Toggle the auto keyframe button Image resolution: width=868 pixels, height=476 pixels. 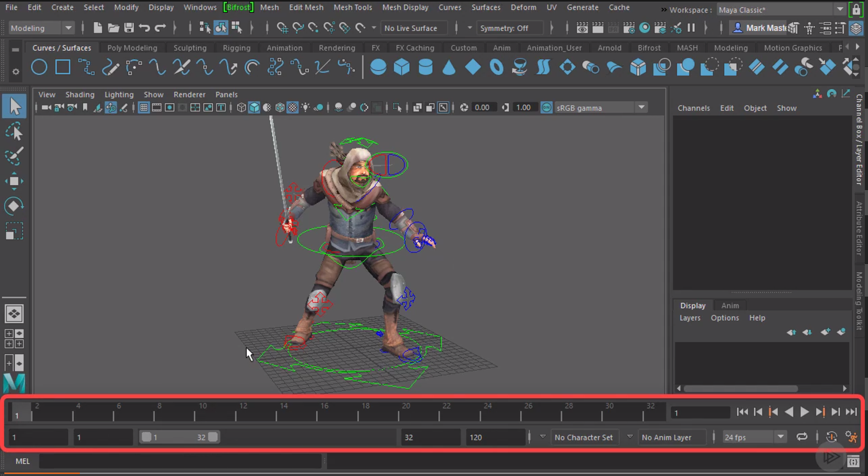831,437
